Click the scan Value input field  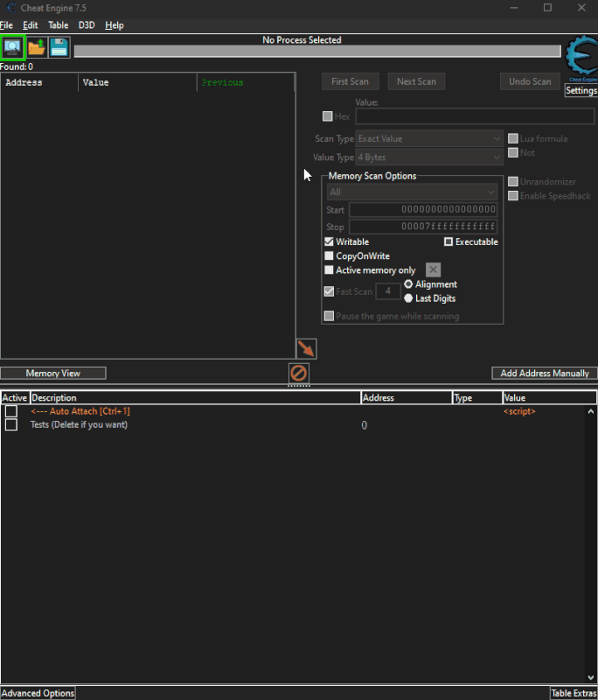point(475,116)
